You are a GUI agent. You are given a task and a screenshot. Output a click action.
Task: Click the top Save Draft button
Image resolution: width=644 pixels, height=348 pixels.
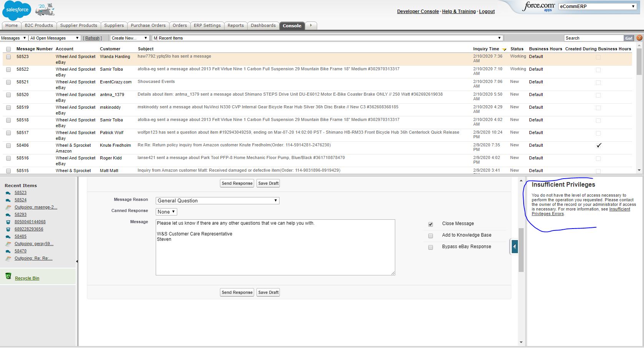click(268, 183)
